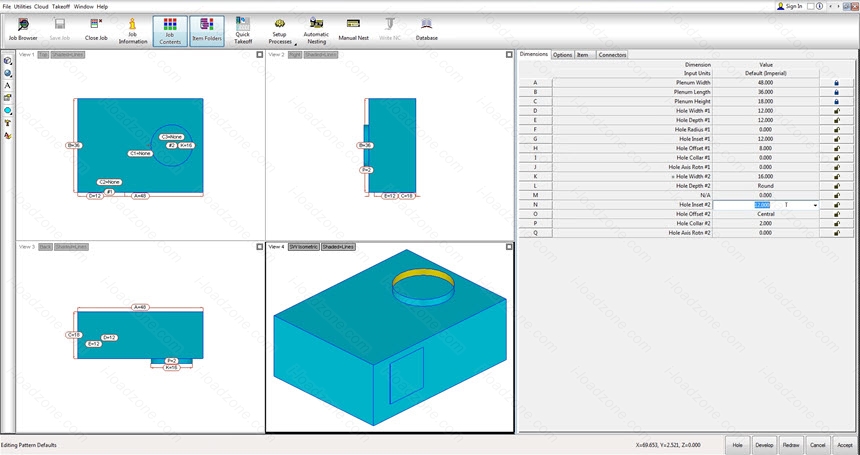Select the Plenum Width value 48.000
Viewport: 860px width, 455px height.
766,83
